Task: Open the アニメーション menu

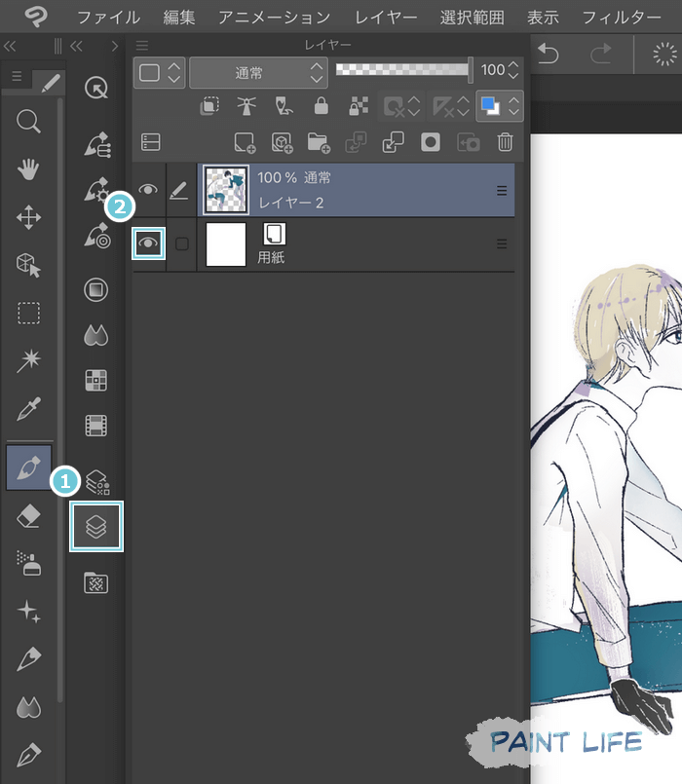Action: coord(274,18)
